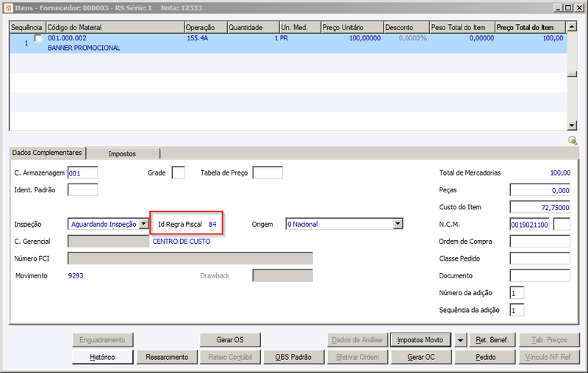The width and height of the screenshot is (588, 373).
Task: Click the Grade input field
Action: 179,173
